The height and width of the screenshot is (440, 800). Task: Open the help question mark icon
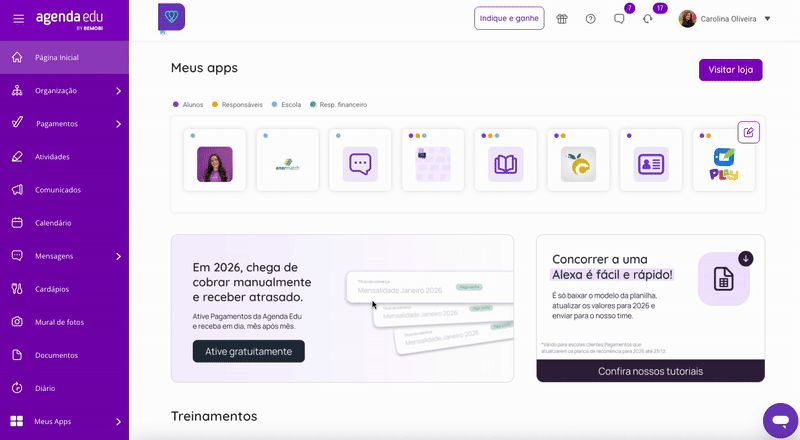click(590, 19)
